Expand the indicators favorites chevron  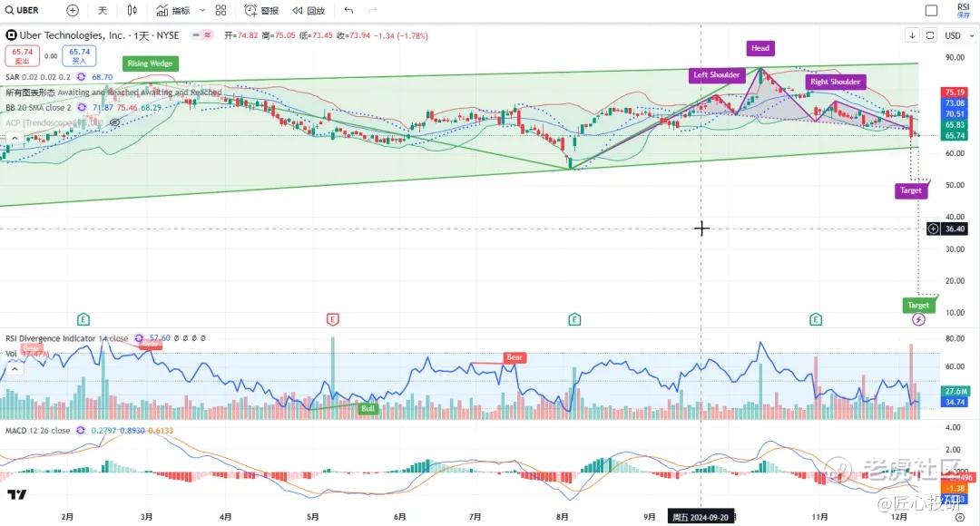click(x=201, y=10)
